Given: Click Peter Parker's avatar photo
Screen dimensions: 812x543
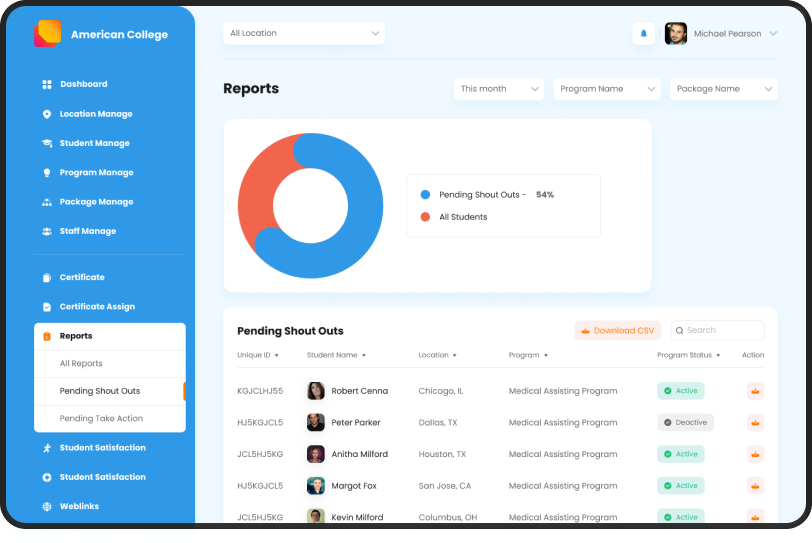Looking at the screenshot, I should point(316,422).
